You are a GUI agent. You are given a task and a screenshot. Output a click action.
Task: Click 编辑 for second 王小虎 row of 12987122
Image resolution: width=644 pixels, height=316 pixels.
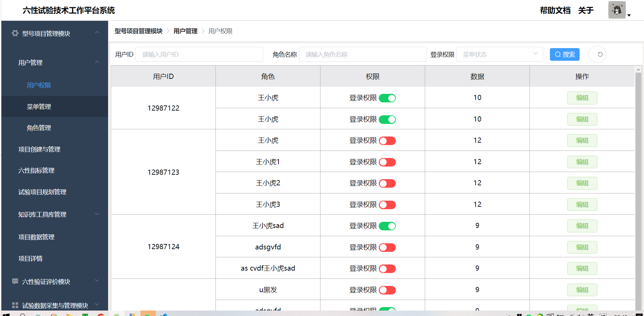coord(582,119)
